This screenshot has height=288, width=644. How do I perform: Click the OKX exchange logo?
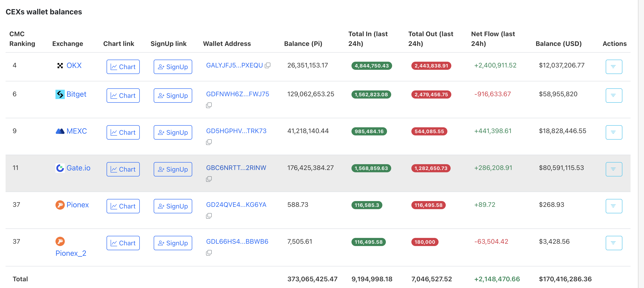point(60,65)
